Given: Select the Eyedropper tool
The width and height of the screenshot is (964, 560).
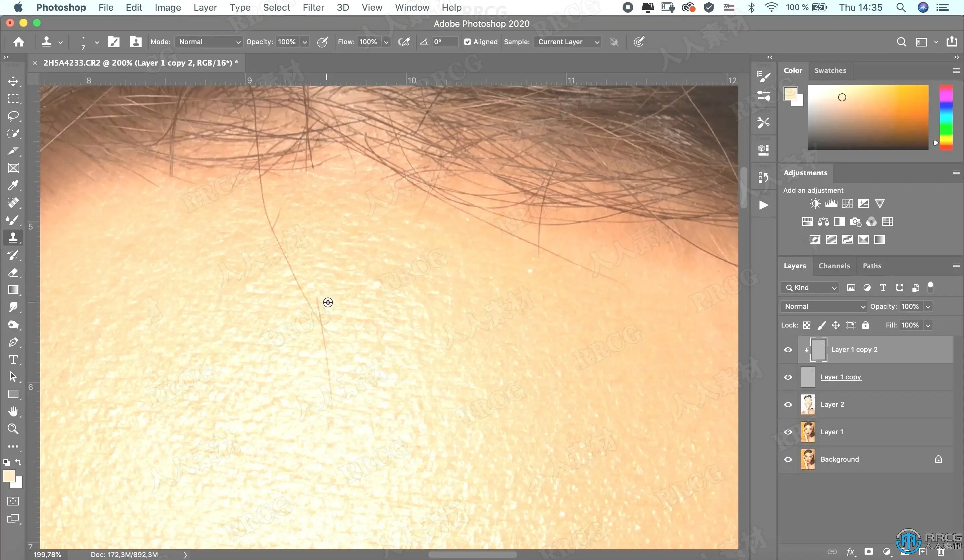Looking at the screenshot, I should 13,185.
